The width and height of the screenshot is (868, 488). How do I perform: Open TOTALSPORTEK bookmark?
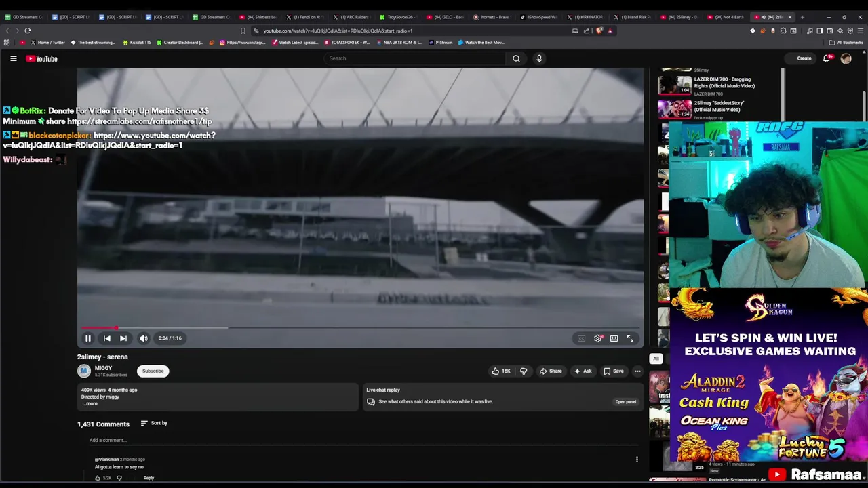[x=347, y=43]
